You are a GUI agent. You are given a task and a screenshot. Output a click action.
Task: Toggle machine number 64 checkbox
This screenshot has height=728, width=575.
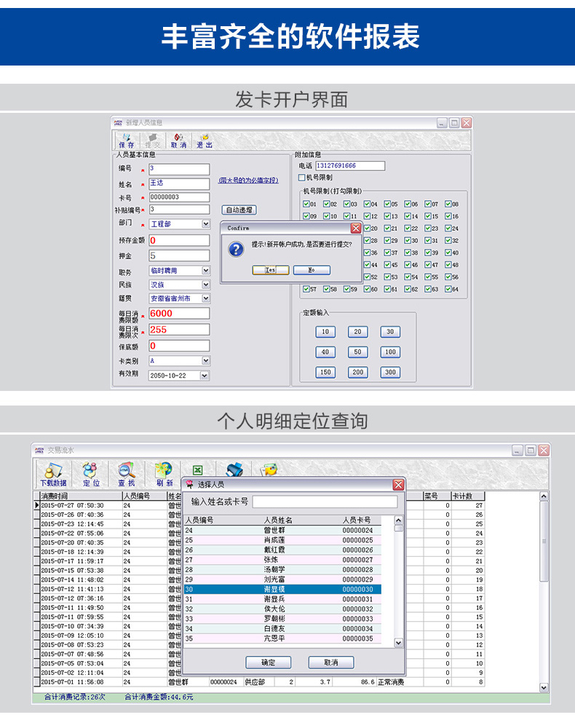(448, 289)
